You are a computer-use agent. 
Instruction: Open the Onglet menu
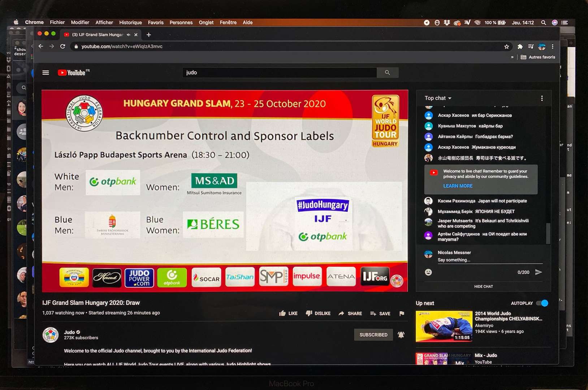[206, 22]
